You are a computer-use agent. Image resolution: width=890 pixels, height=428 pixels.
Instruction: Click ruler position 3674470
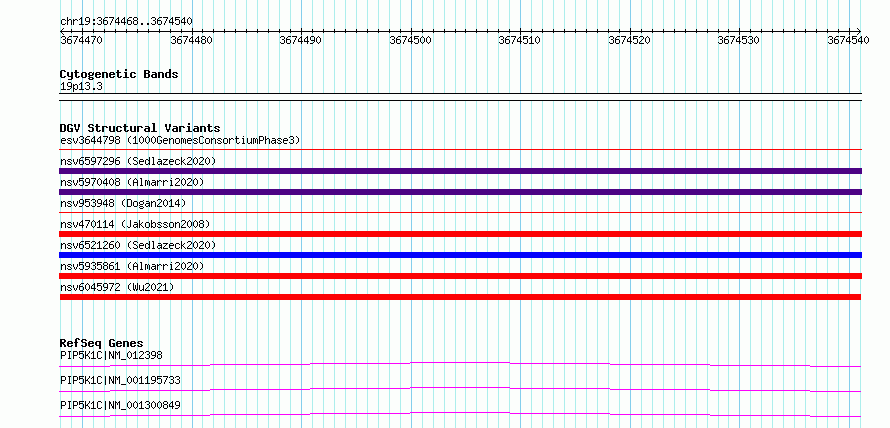(81, 40)
